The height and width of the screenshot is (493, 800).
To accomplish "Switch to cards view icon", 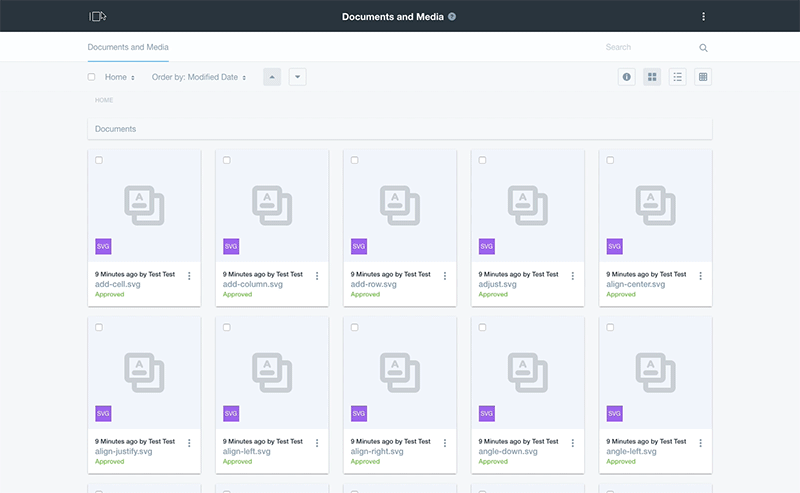I will click(x=652, y=77).
